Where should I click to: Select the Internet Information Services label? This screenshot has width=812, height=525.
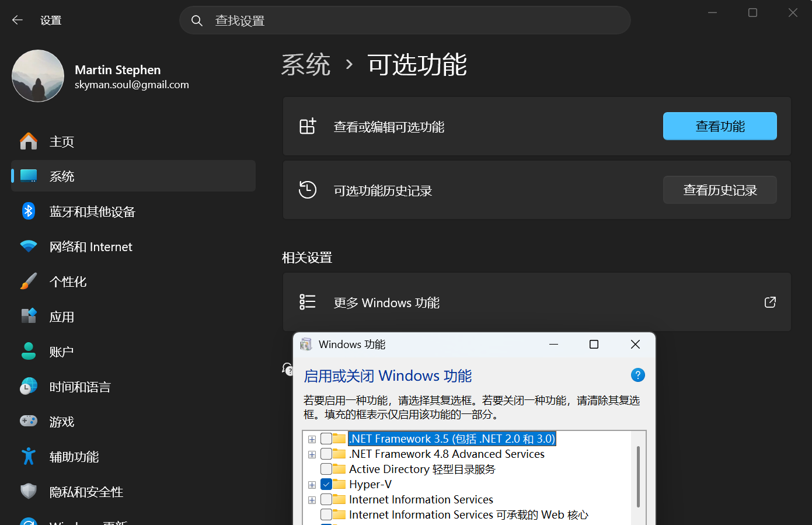point(421,499)
